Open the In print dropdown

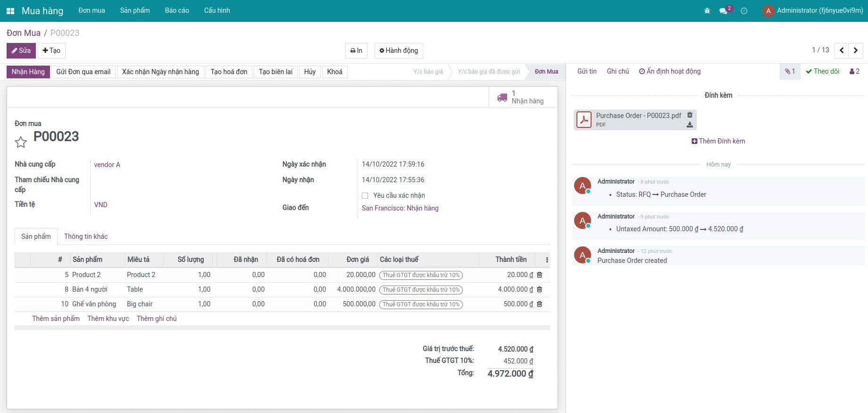tap(356, 51)
